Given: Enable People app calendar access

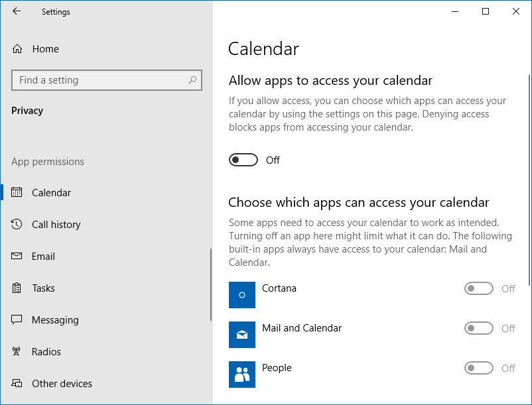Looking at the screenshot, I should pos(478,368).
